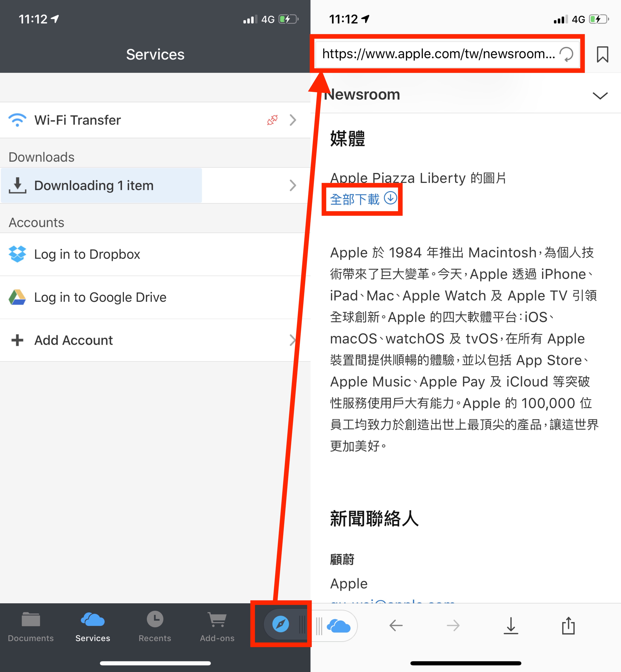The width and height of the screenshot is (621, 672).
Task: Open the share sheet icon
Action: pos(569,626)
